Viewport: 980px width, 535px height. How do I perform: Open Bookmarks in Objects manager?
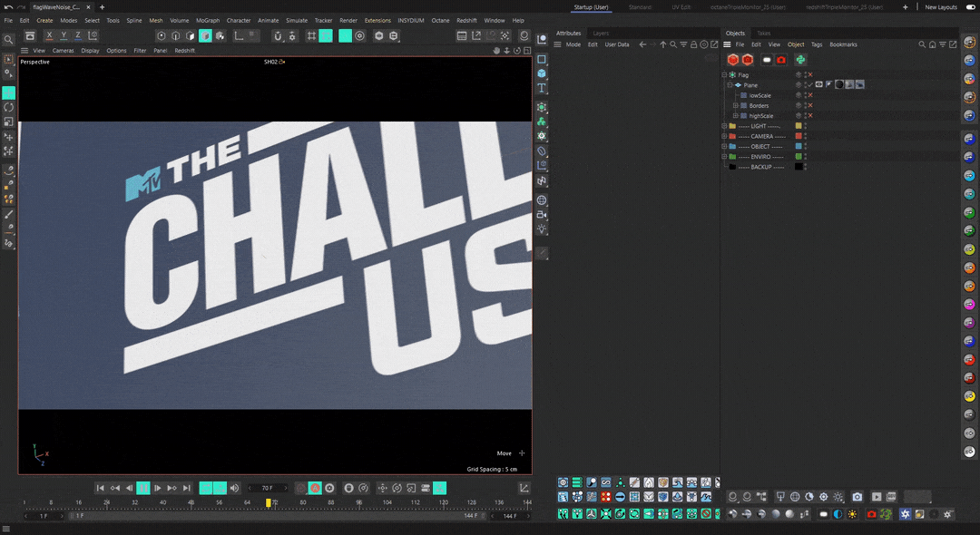(x=843, y=44)
